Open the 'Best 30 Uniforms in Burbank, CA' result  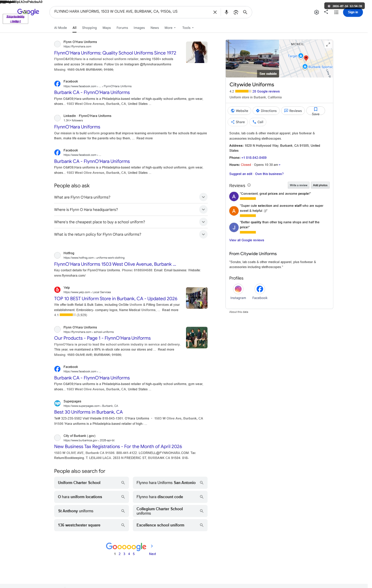88,412
